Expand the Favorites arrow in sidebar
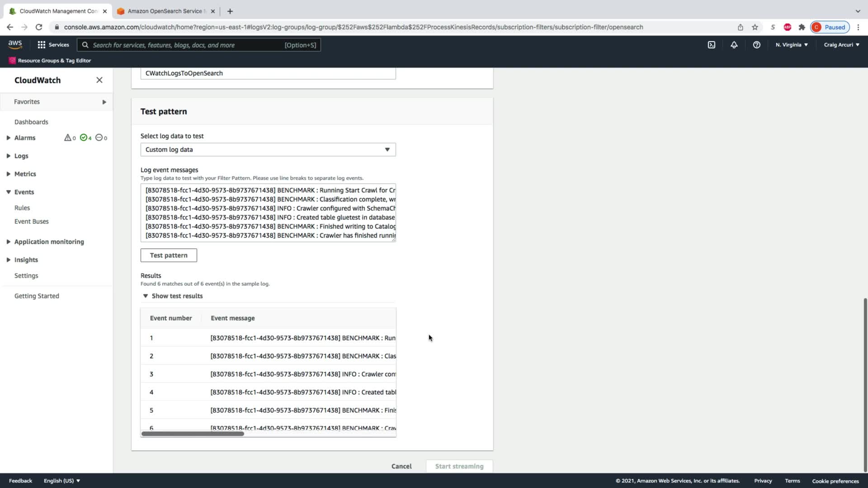This screenshot has height=488, width=868. (x=104, y=102)
